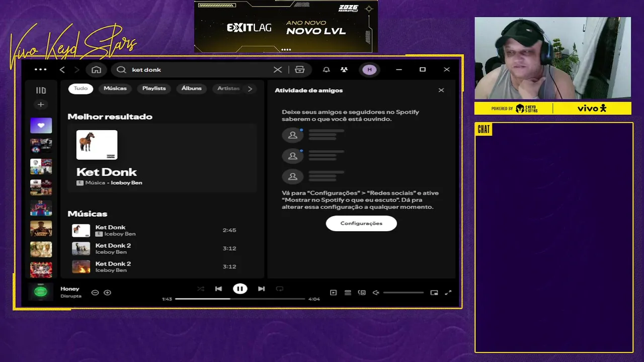Click the ExitLag 'Ano Novo Novo LVL' banner
Screen dimensions: 644x362
pyautogui.click(x=286, y=26)
